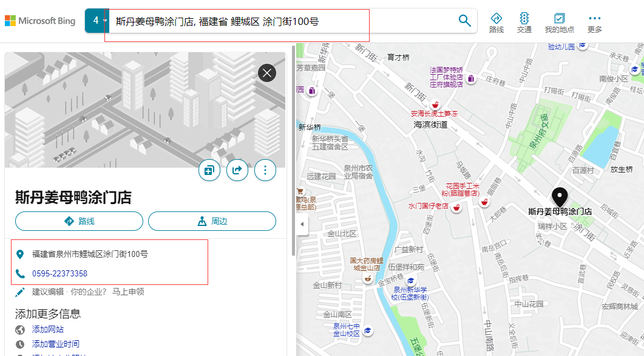This screenshot has height=356, width=644.
Task: Click the search box with the address text
Action: (x=282, y=21)
